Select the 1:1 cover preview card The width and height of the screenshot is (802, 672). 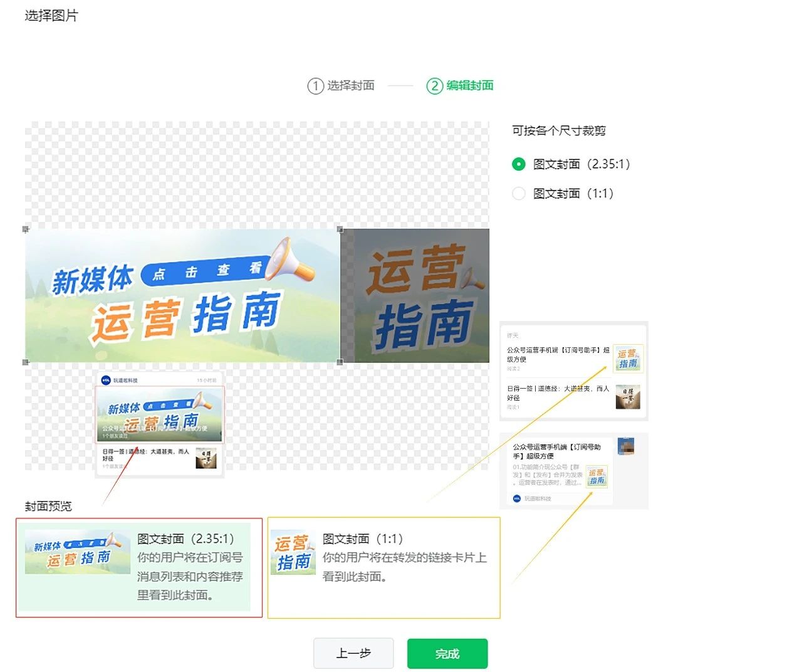click(x=383, y=567)
